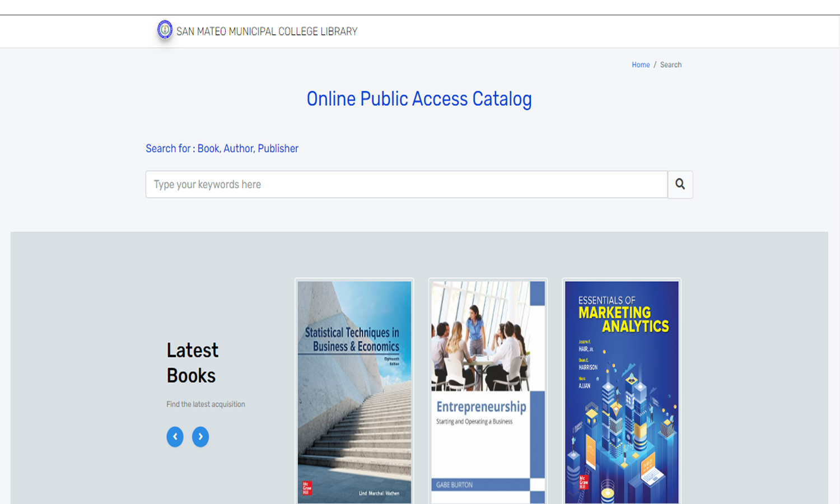Click the magnifying glass search icon
Viewport: 840px width, 504px height.
(x=680, y=184)
